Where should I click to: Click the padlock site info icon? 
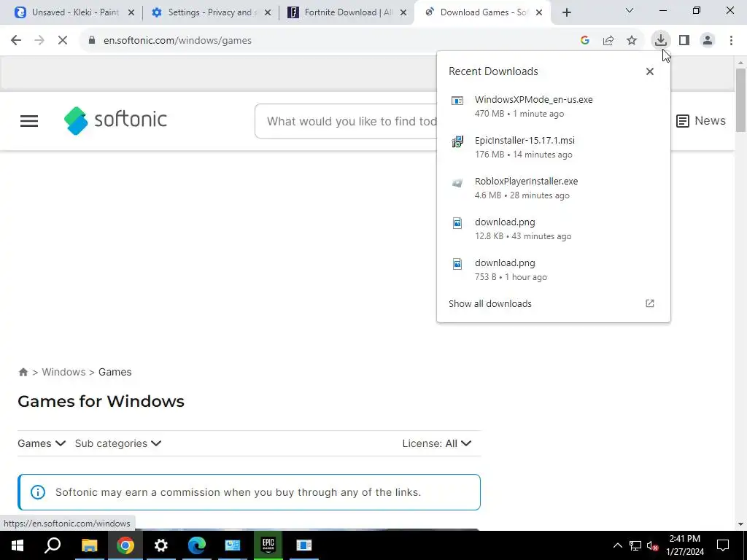click(92, 41)
